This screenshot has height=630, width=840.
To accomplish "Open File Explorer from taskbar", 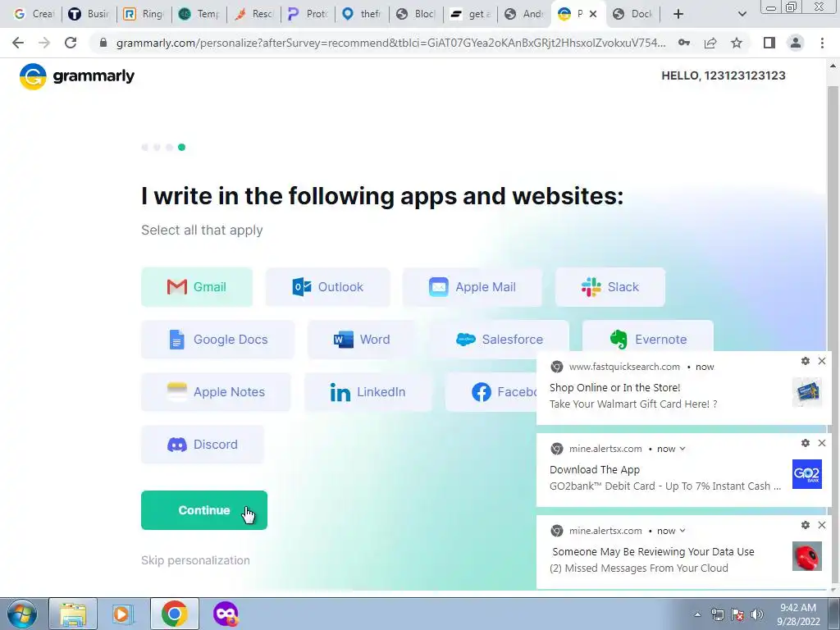I will pyautogui.click(x=73, y=614).
